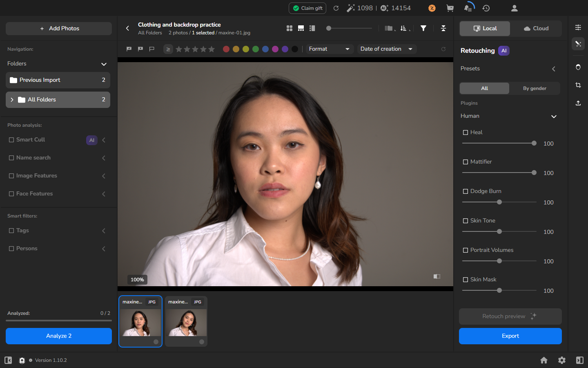Open the mask tool icon in the right sidebar
This screenshot has height=368, width=588.
pos(578,67)
